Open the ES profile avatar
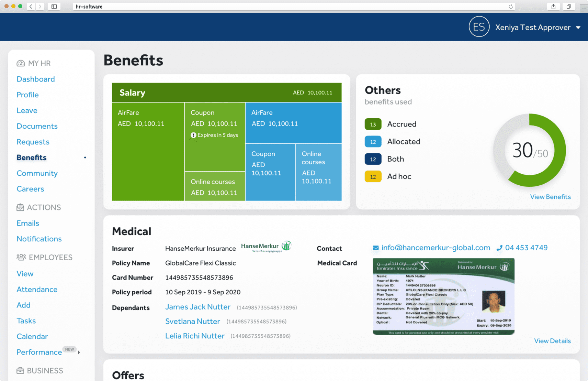This screenshot has height=381, width=588. click(479, 26)
